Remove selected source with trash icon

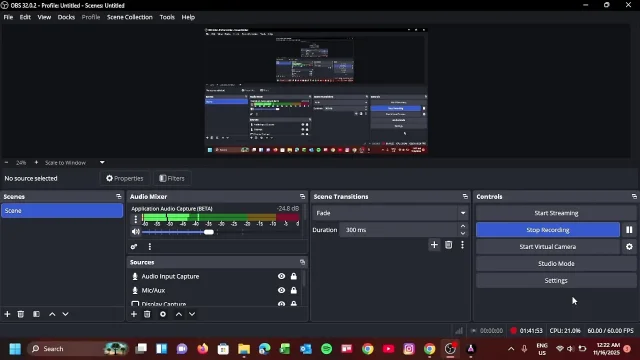(147, 314)
